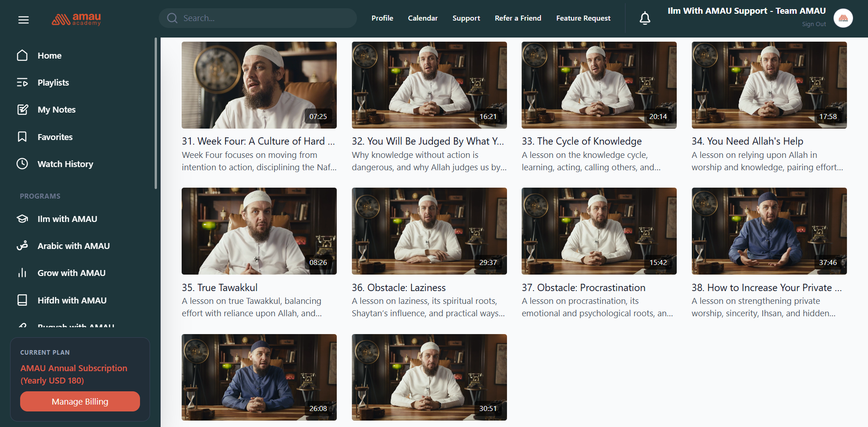Viewport: 868px width, 427px height.
Task: Click the Arabic with AMAU letter icon
Action: click(x=22, y=246)
